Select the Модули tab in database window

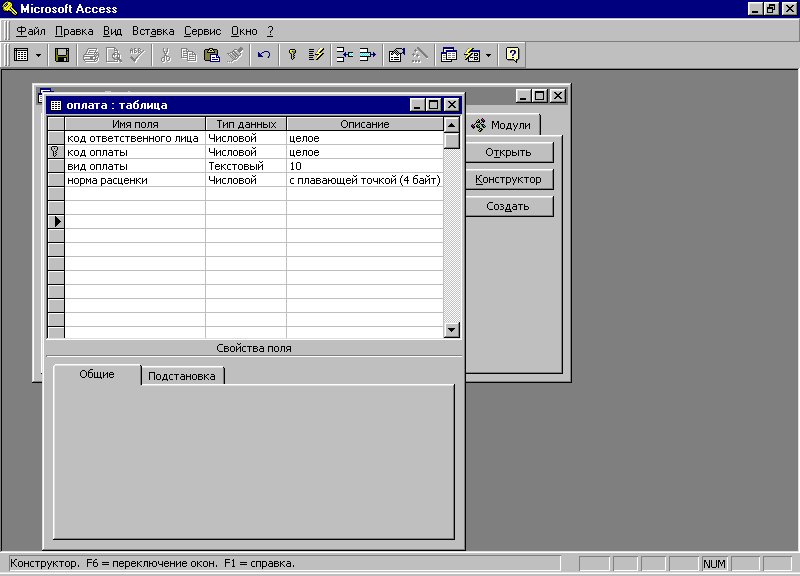(x=502, y=125)
